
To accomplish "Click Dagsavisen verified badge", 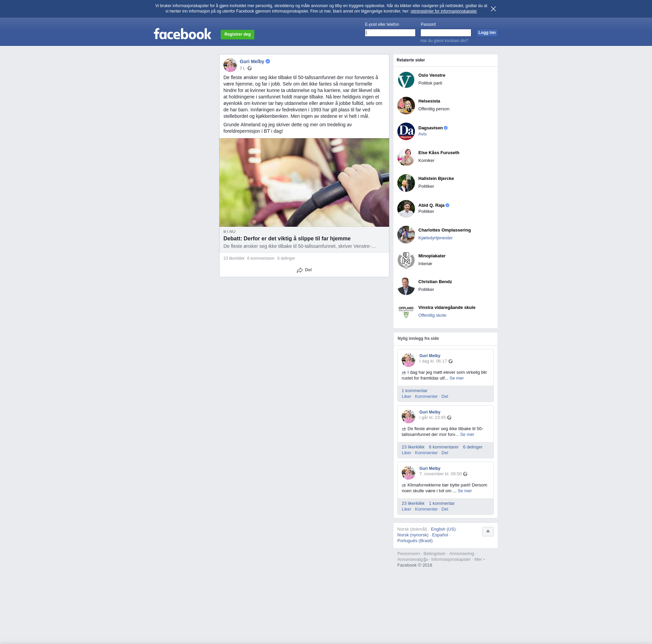I will (446, 128).
